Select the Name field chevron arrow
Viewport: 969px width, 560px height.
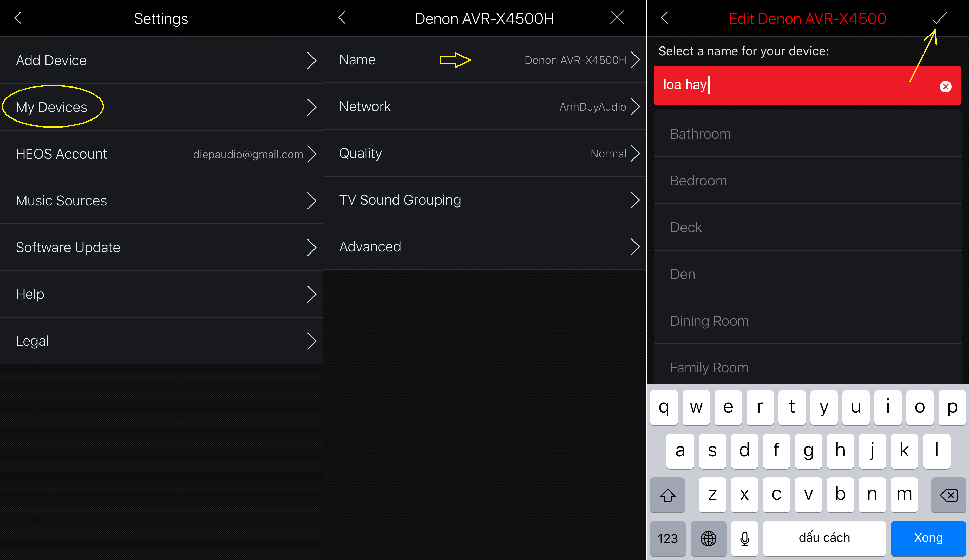pos(637,60)
